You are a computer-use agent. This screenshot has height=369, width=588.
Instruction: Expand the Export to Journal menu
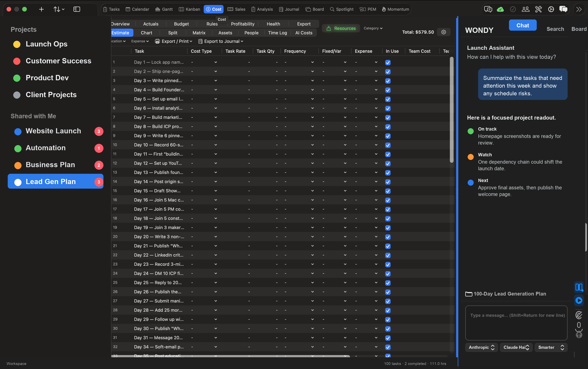[221, 41]
